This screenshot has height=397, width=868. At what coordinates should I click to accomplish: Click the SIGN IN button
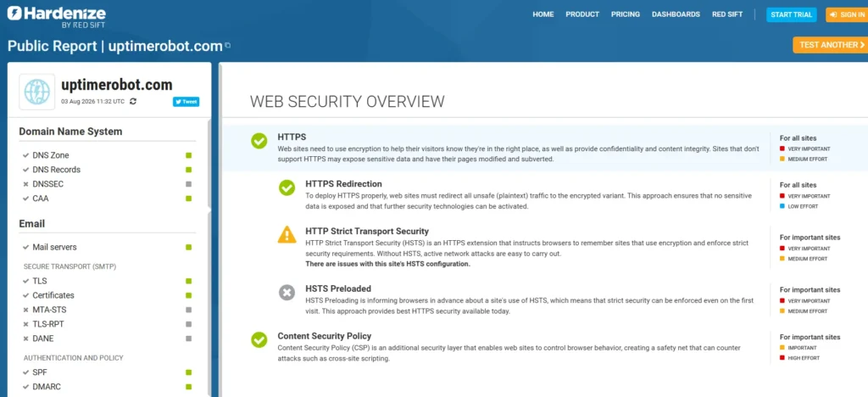847,15
